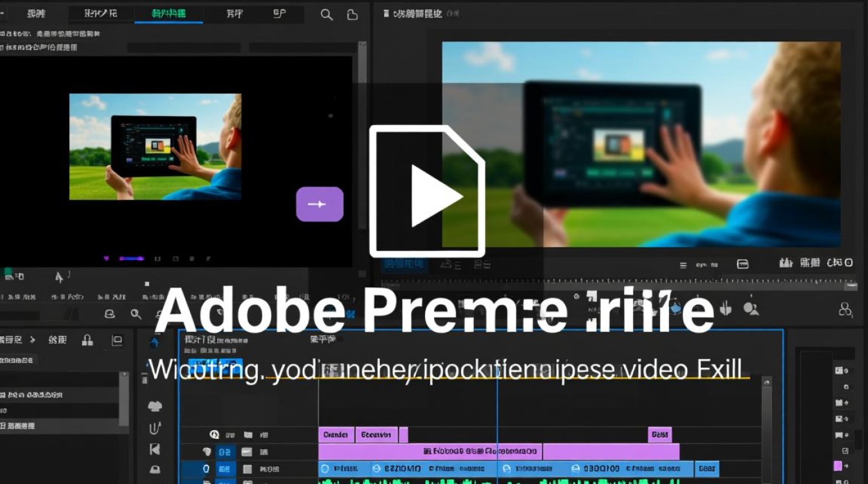The height and width of the screenshot is (484, 868).
Task: Open the first tab left of the active tab
Action: click(x=101, y=14)
